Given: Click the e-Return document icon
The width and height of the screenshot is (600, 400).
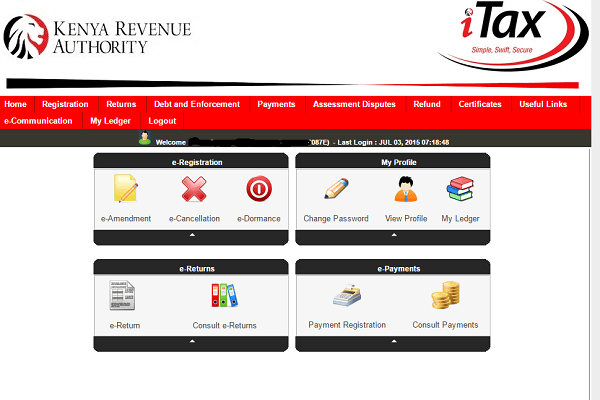Looking at the screenshot, I should pyautogui.click(x=122, y=295).
